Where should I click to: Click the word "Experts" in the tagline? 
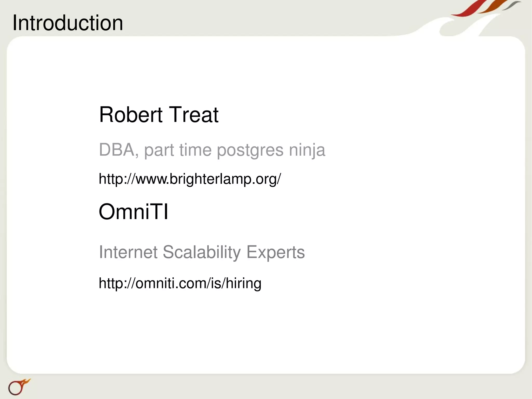click(x=276, y=253)
